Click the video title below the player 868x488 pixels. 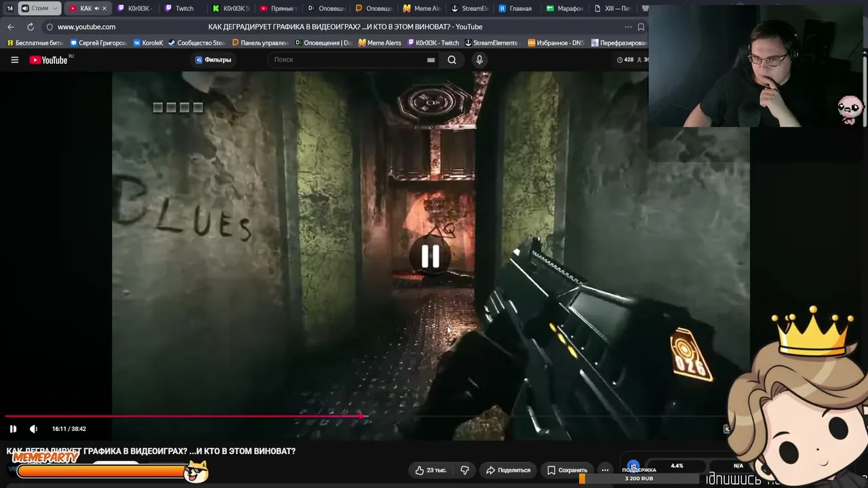click(x=151, y=451)
